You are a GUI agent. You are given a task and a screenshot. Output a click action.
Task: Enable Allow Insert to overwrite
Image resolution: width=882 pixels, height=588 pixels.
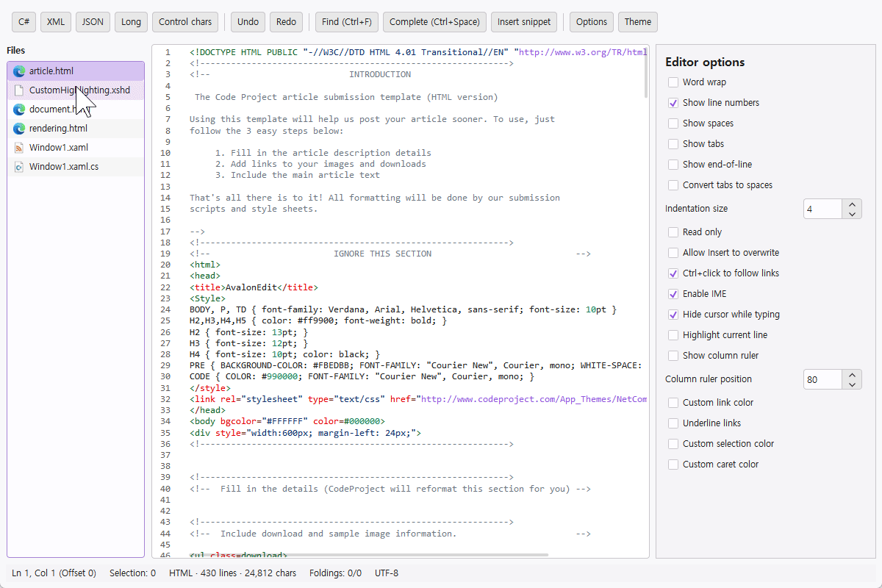pos(673,253)
